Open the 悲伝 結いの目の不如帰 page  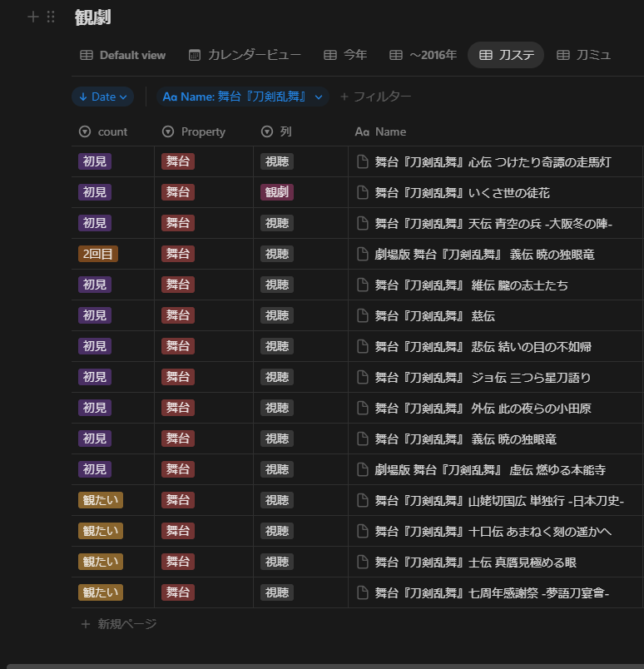483,347
